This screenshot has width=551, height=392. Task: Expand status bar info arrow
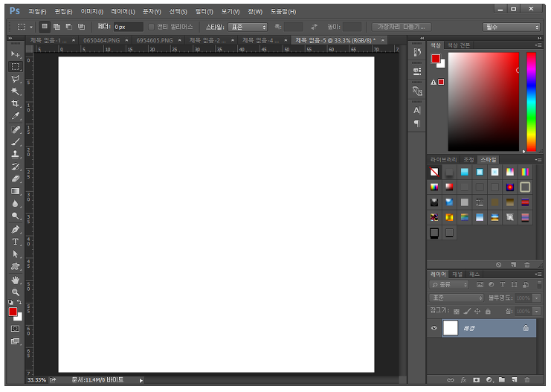[141, 380]
